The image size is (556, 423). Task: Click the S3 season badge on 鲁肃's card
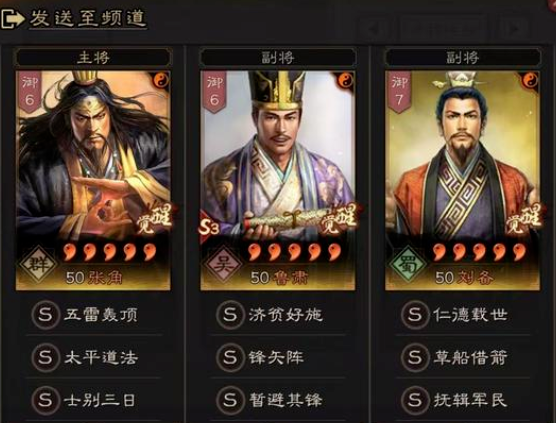pos(209,227)
